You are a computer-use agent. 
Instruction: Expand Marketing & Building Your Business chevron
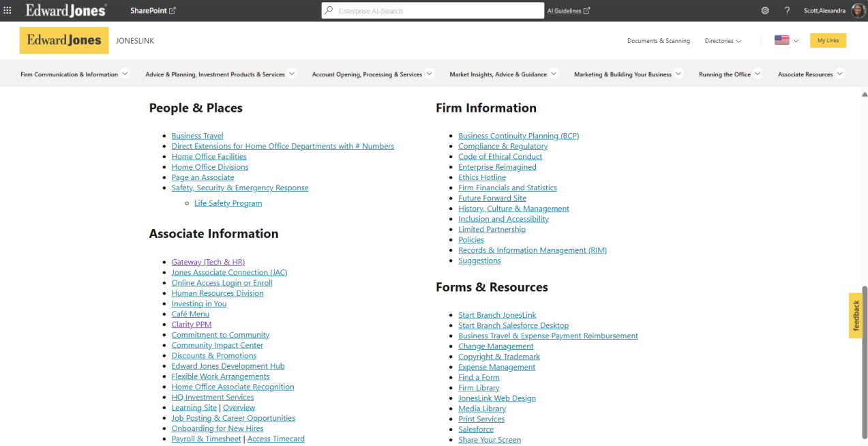(x=678, y=74)
